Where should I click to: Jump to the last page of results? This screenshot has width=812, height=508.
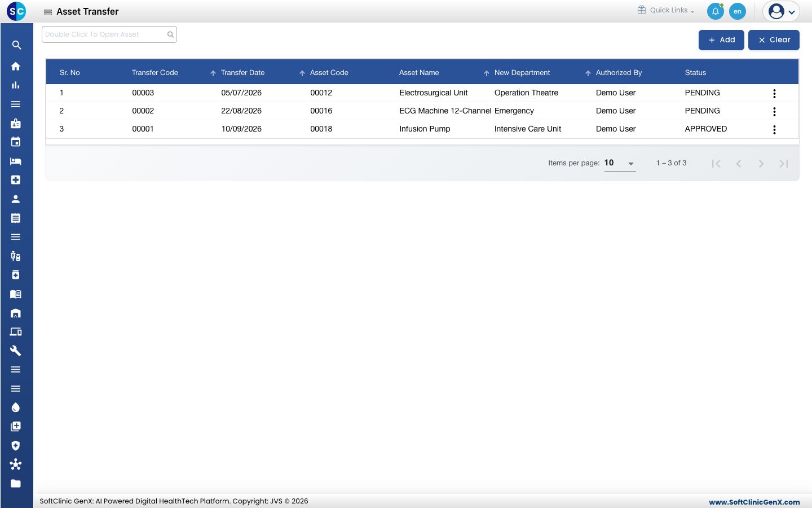(x=784, y=164)
